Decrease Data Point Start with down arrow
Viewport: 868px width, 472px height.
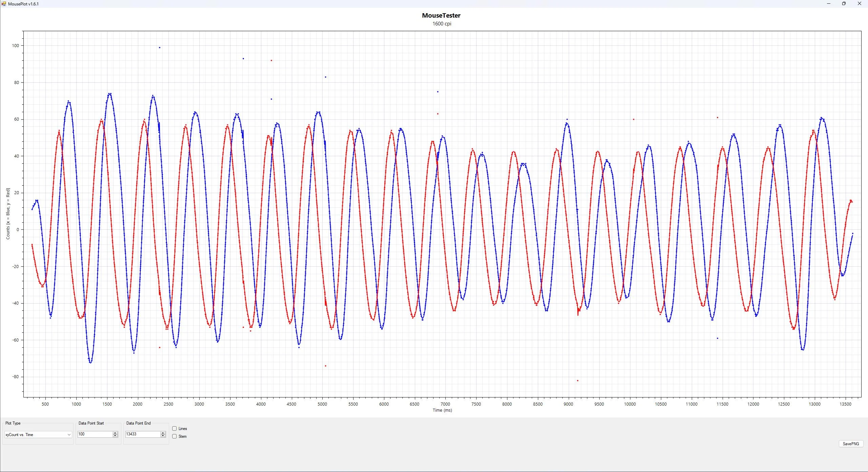coord(115,436)
